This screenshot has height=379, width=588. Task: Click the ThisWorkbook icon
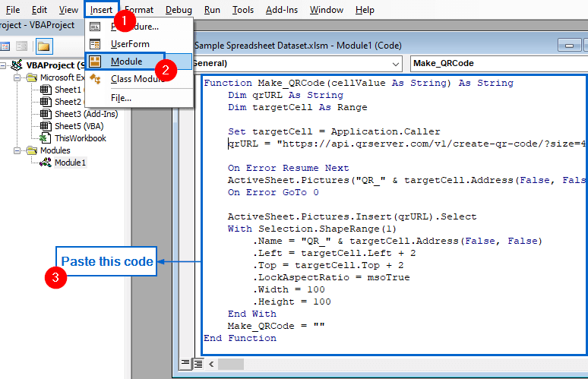click(x=46, y=138)
